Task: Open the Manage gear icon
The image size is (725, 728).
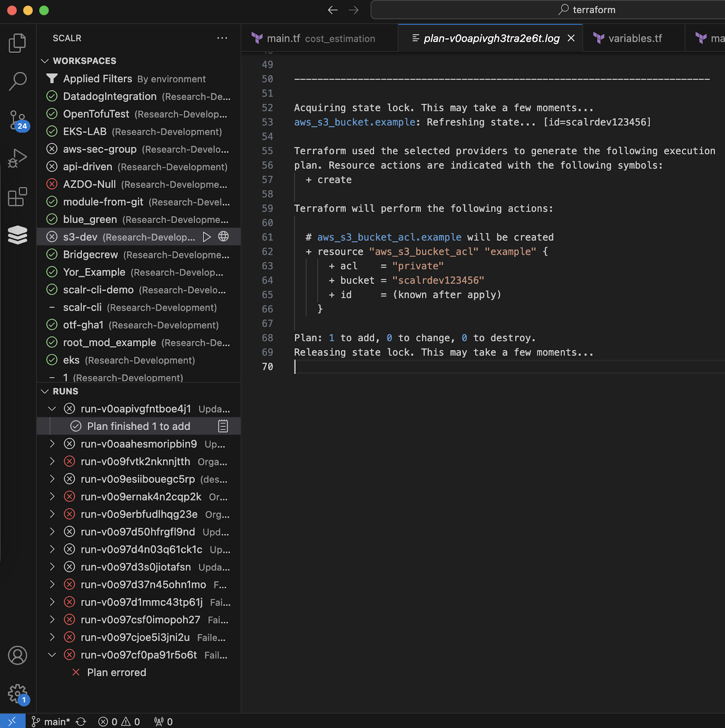Action: click(18, 694)
